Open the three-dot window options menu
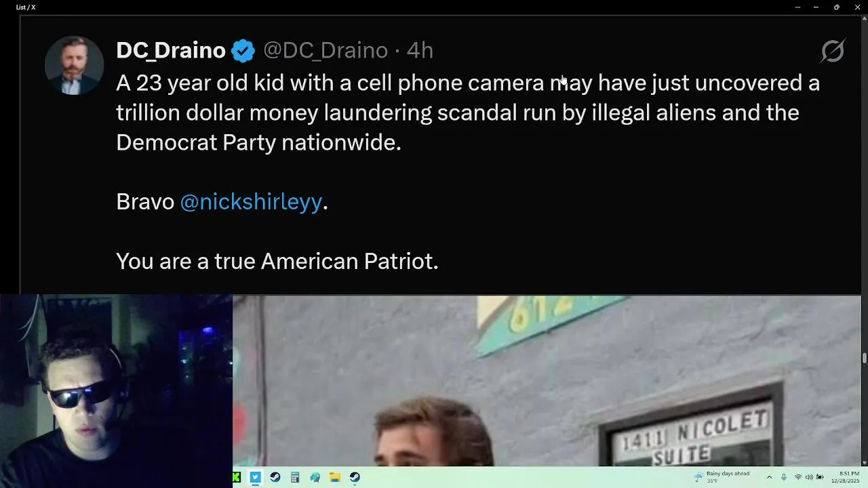Viewport: 868px width, 488px height. [x=797, y=7]
